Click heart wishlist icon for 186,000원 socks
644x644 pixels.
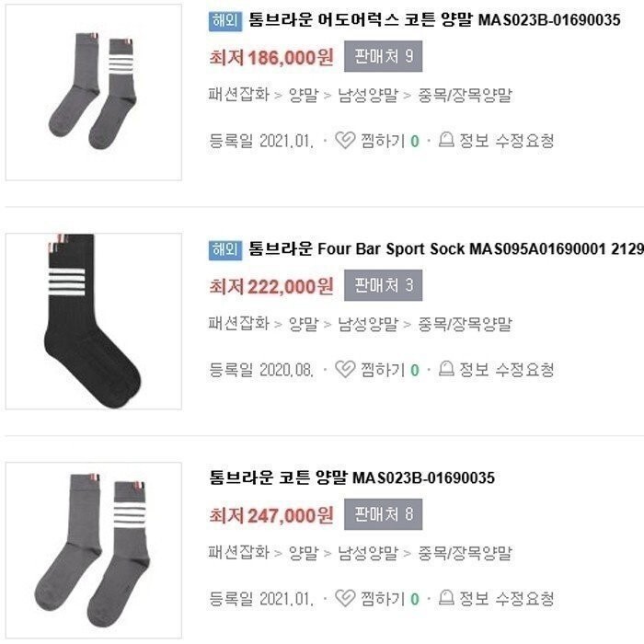point(345,141)
